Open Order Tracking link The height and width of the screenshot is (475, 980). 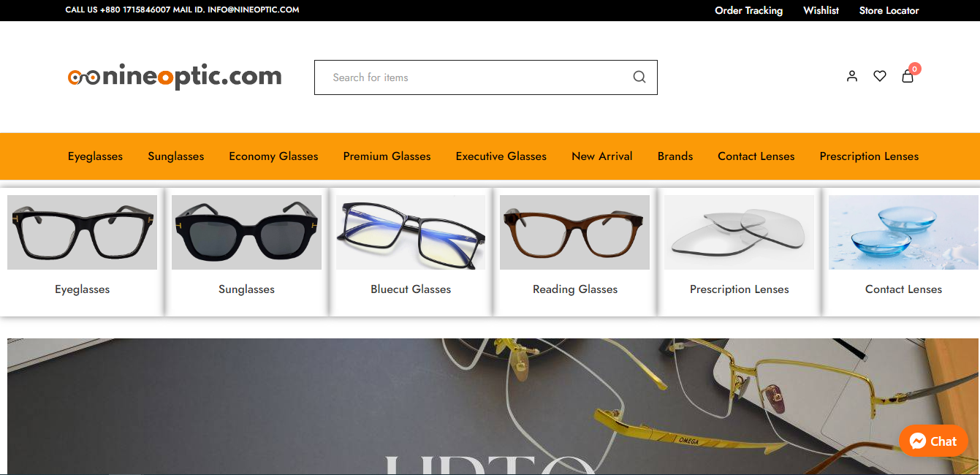[x=749, y=10]
